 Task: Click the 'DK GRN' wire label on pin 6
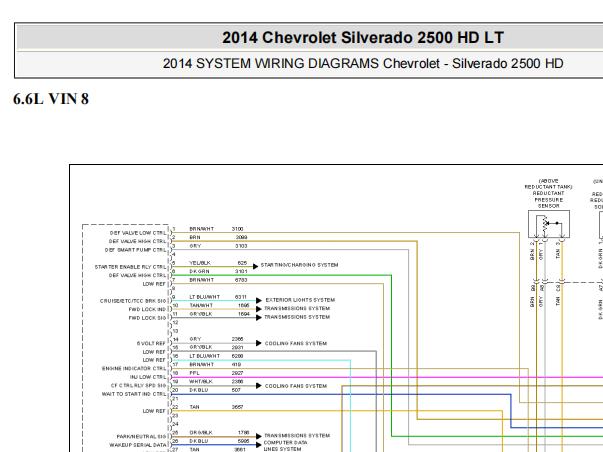[199, 271]
